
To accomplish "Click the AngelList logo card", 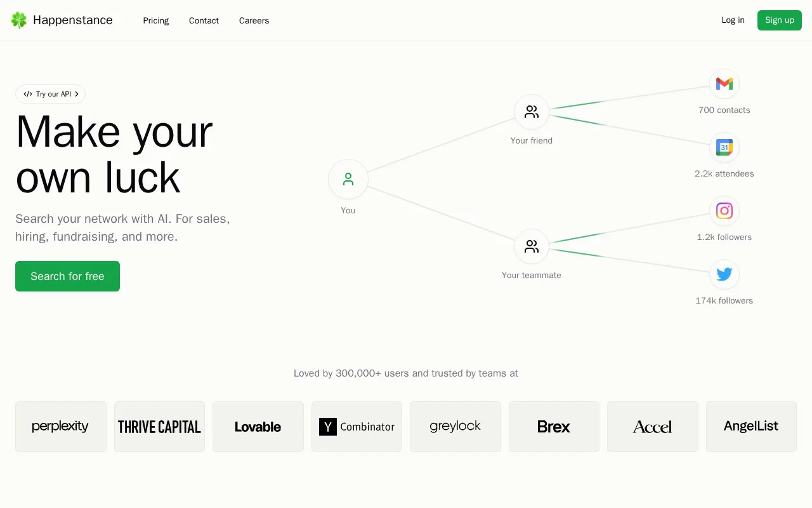I will click(751, 427).
